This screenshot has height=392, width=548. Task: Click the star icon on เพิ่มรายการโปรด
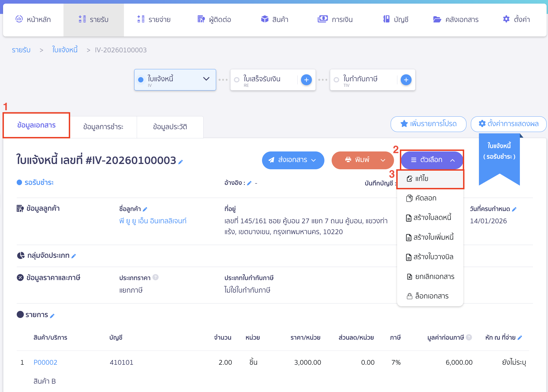tap(404, 124)
